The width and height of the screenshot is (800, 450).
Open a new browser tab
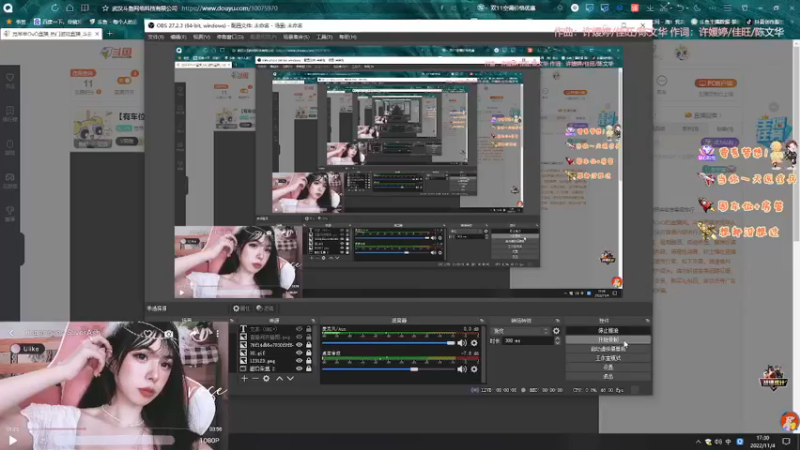point(109,34)
